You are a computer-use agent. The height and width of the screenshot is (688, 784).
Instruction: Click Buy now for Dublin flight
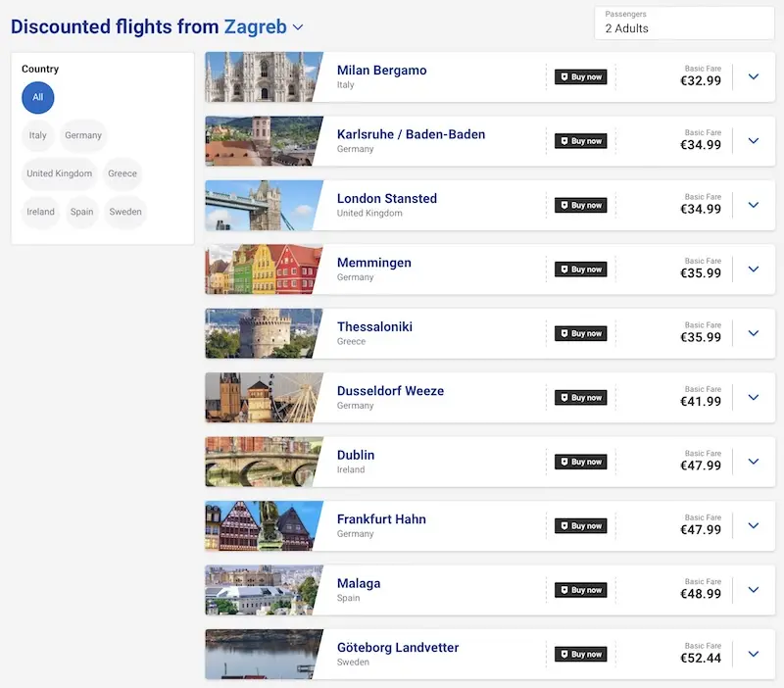click(x=580, y=462)
